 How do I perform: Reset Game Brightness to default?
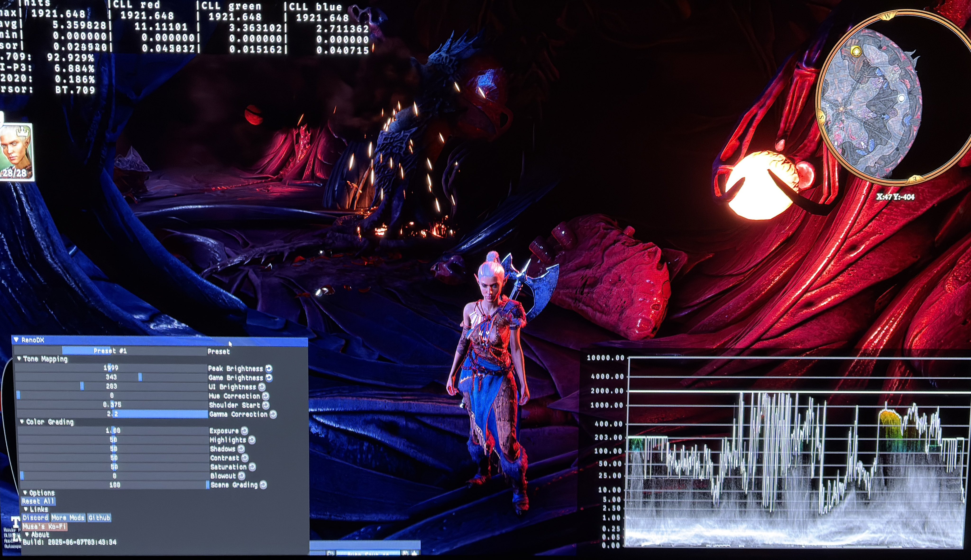[269, 378]
